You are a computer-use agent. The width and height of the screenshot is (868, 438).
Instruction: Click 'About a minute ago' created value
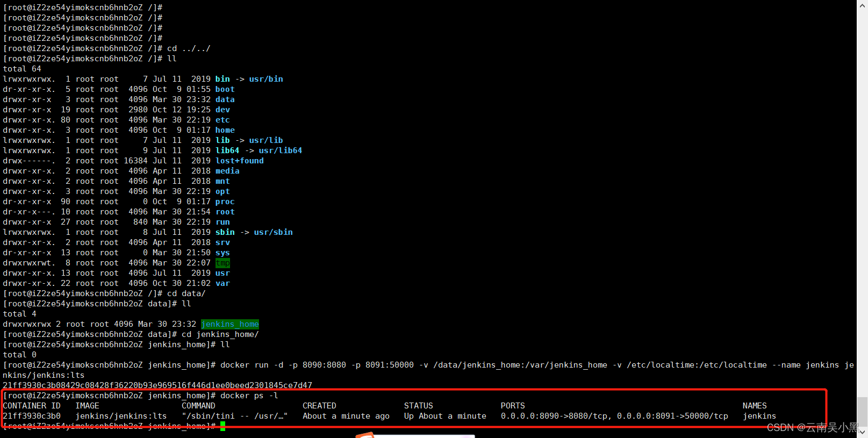click(x=346, y=416)
